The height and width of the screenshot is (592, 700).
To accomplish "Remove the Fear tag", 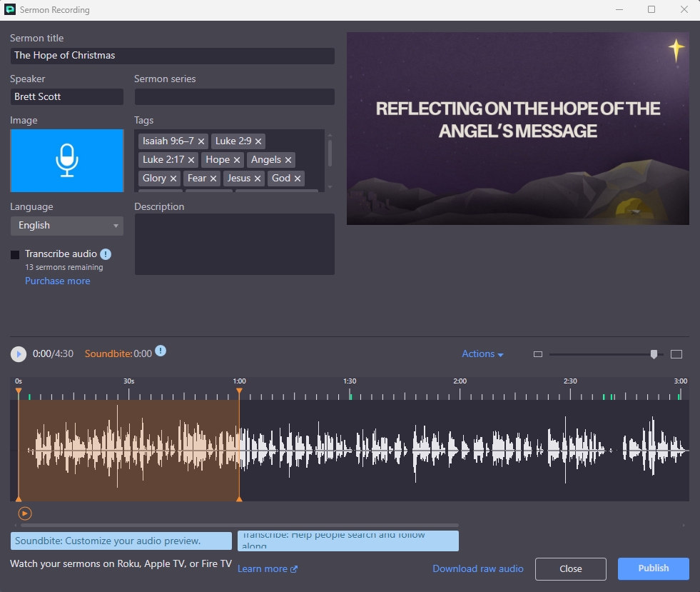I will coord(213,179).
